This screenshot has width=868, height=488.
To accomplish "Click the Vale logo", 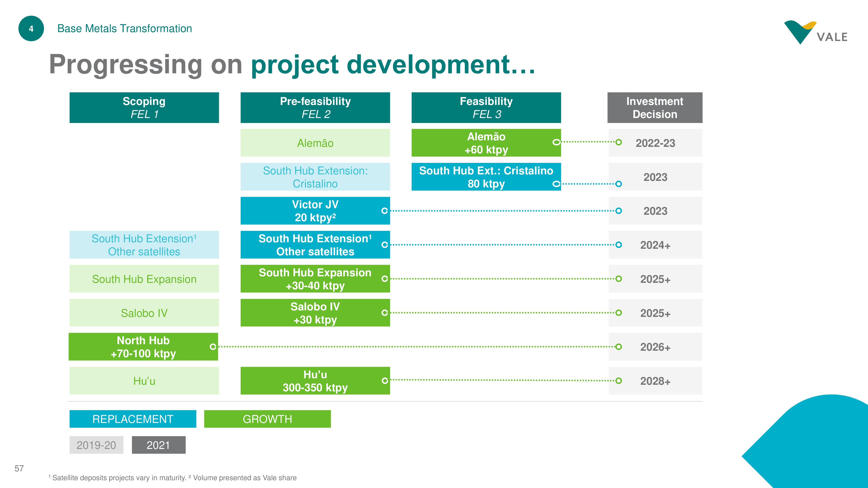I will 815,32.
